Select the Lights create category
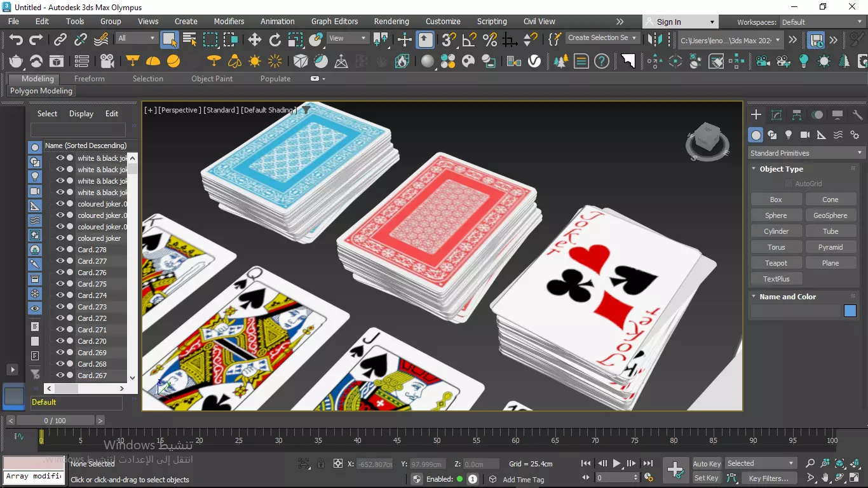Image resolution: width=868 pixels, height=488 pixels. click(789, 135)
